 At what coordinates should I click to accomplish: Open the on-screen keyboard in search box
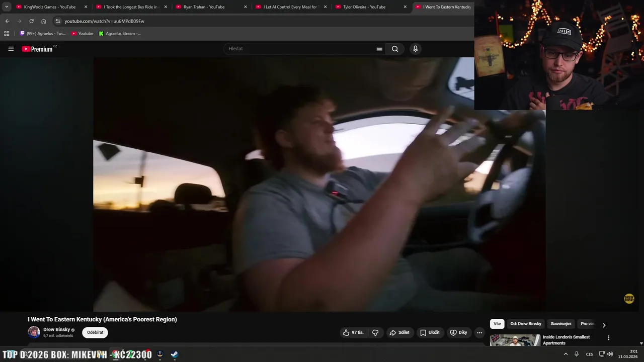[x=379, y=49]
